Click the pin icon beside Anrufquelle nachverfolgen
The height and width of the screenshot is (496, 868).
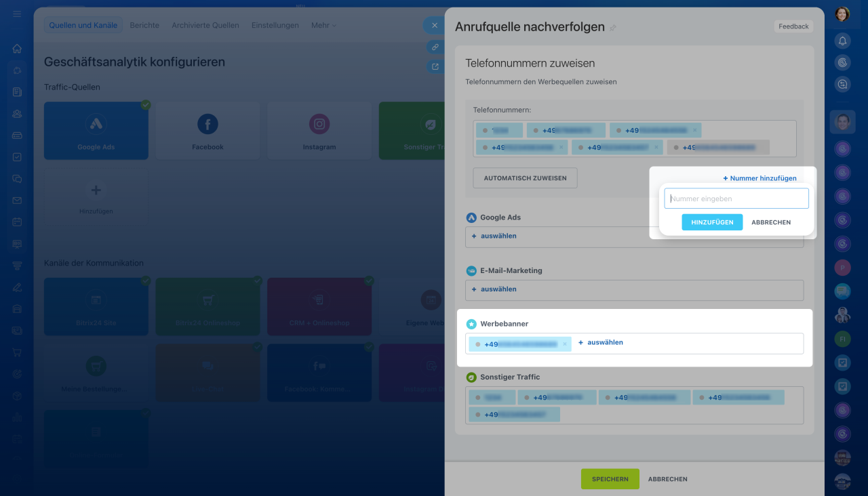pos(613,28)
